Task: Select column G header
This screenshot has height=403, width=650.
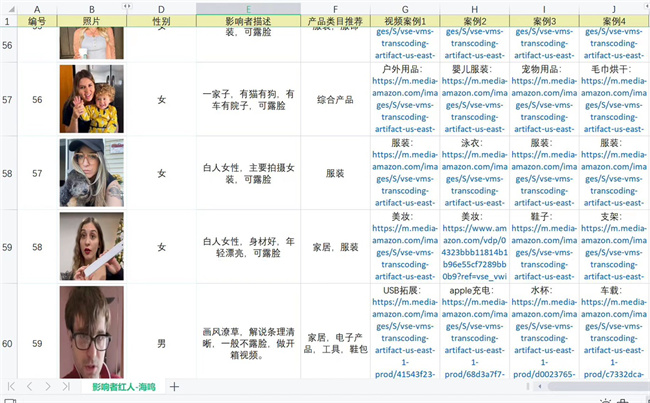Action: (405, 9)
